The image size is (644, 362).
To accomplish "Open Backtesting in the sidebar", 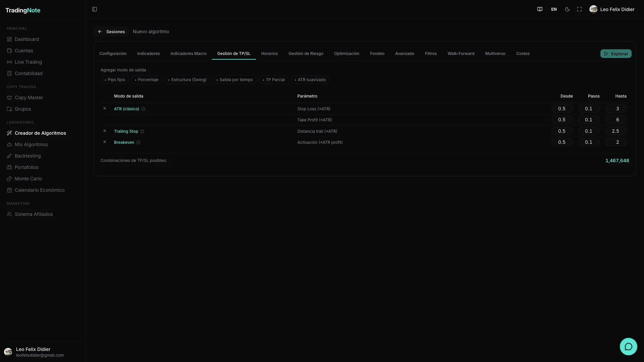I will [43, 156].
